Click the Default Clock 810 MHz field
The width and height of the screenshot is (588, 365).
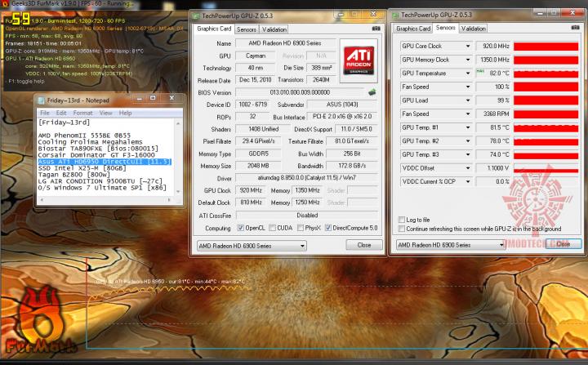251,203
